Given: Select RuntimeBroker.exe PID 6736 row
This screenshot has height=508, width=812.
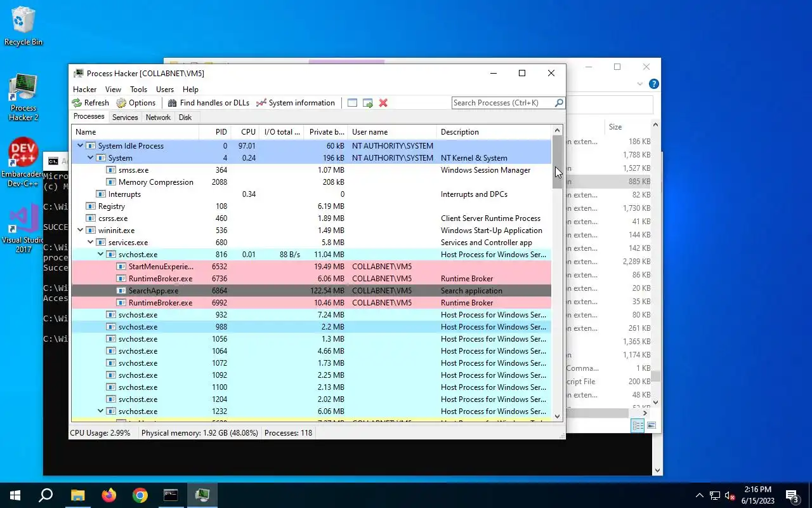Looking at the screenshot, I should tap(311, 279).
